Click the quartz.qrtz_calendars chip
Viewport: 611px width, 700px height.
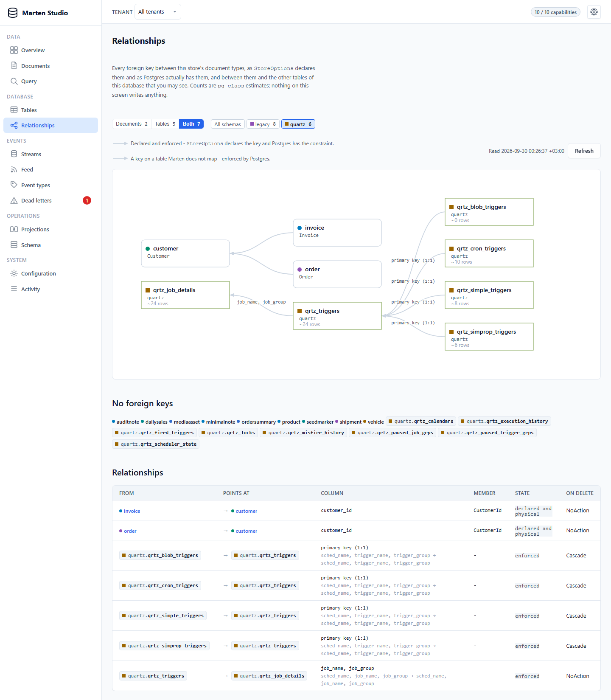click(x=421, y=421)
